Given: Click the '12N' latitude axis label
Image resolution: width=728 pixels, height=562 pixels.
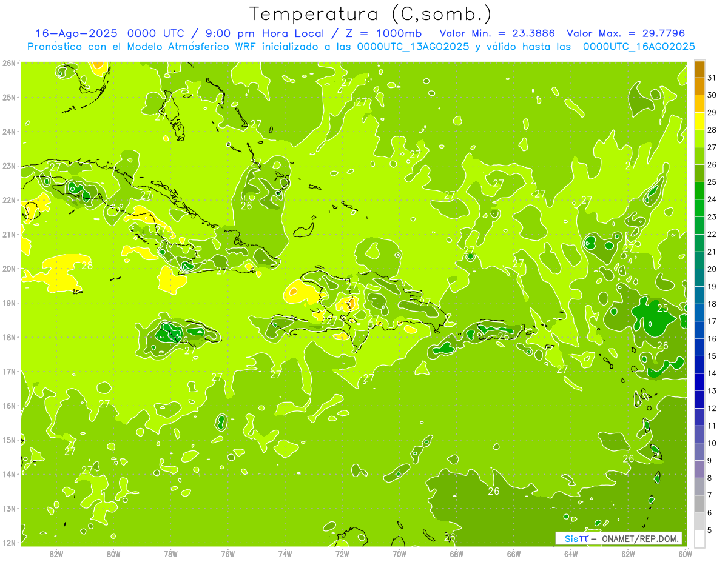Looking at the screenshot, I should pyautogui.click(x=8, y=543).
